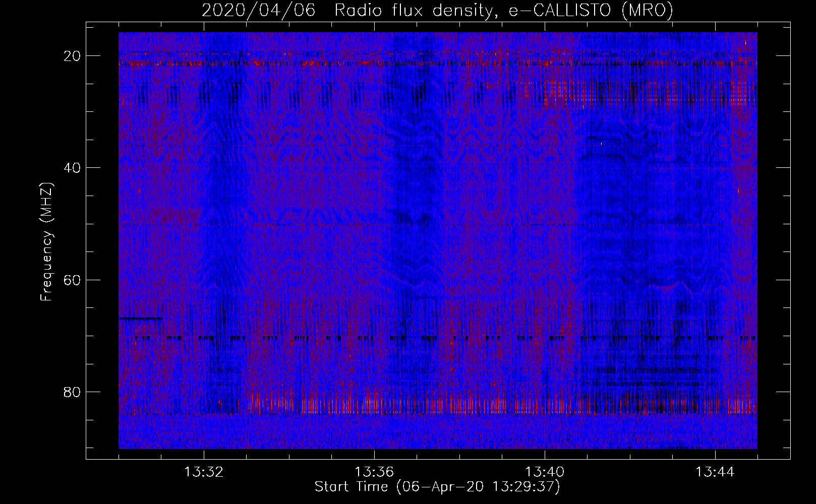Image resolution: width=816 pixels, height=504 pixels.
Task: Select the 60 MHz tick label
Action: pos(73,280)
